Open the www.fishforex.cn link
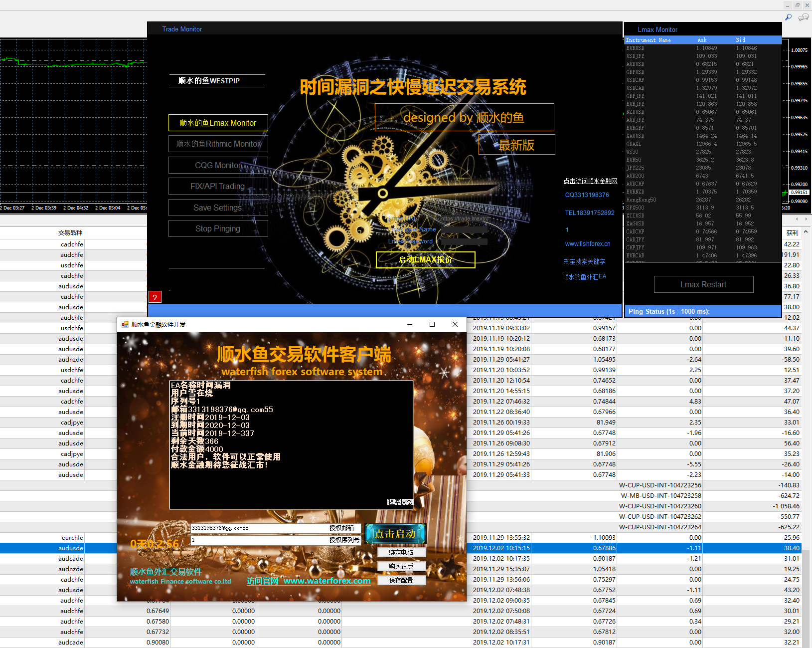Image resolution: width=812 pixels, height=648 pixels. coord(588,244)
